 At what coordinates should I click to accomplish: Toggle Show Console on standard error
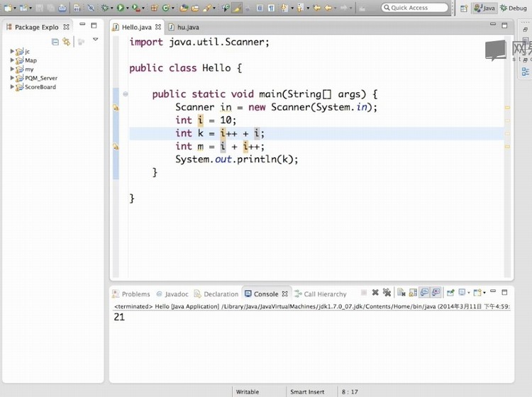coord(436,292)
